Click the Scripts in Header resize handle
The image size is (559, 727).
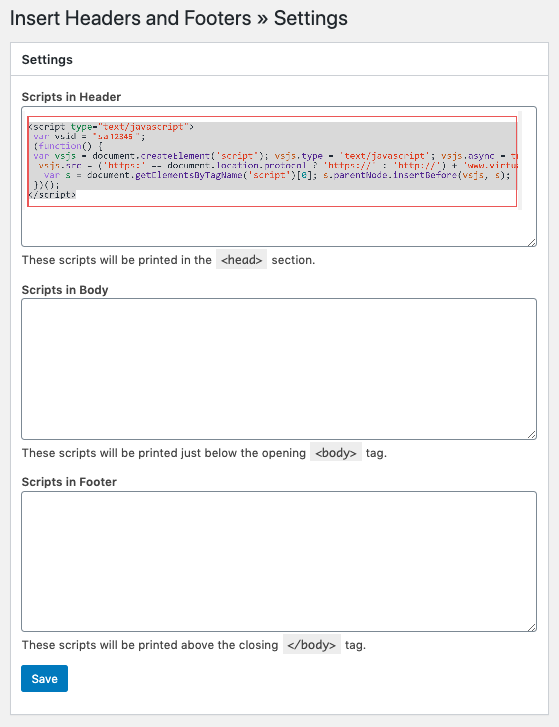(x=532, y=242)
